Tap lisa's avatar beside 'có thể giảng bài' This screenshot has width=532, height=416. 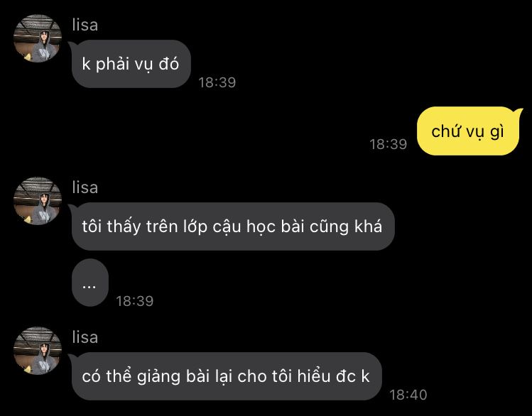(x=38, y=351)
